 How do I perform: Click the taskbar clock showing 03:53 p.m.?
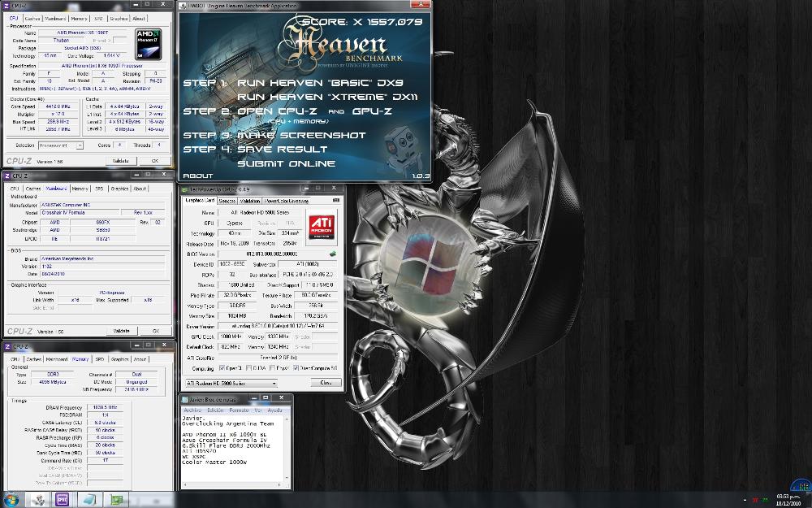[788, 500]
